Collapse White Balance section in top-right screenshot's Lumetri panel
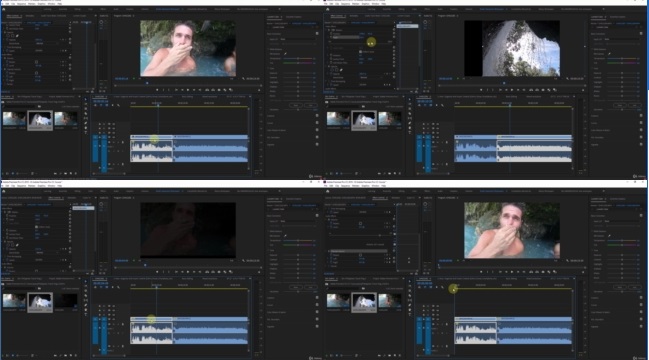The width and height of the screenshot is (649, 360). click(x=592, y=49)
